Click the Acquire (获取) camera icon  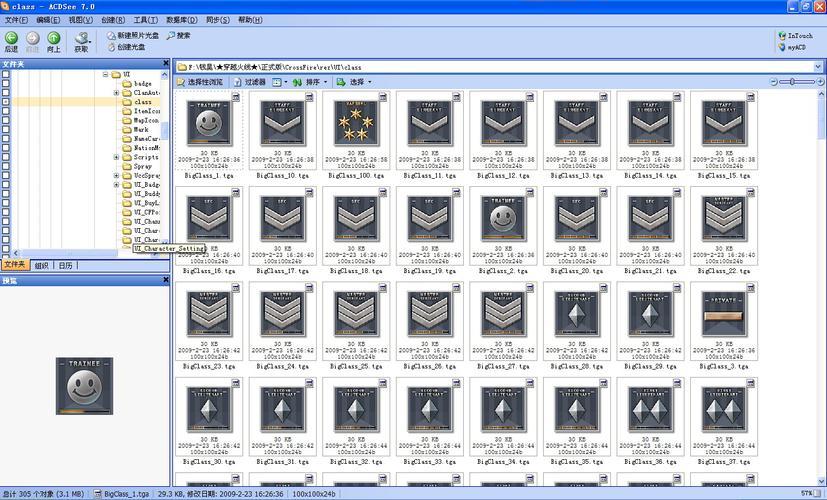click(81, 38)
